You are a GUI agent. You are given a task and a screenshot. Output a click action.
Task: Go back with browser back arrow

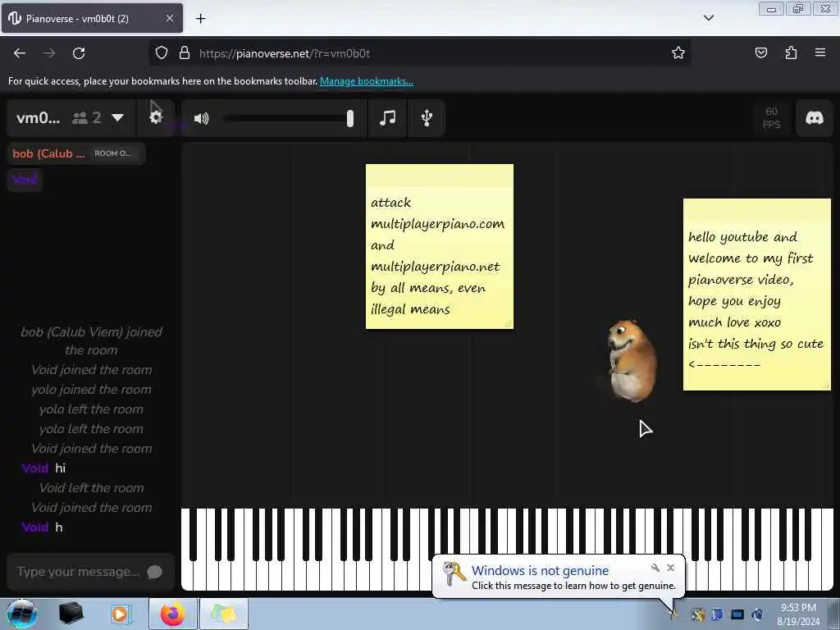coord(20,53)
